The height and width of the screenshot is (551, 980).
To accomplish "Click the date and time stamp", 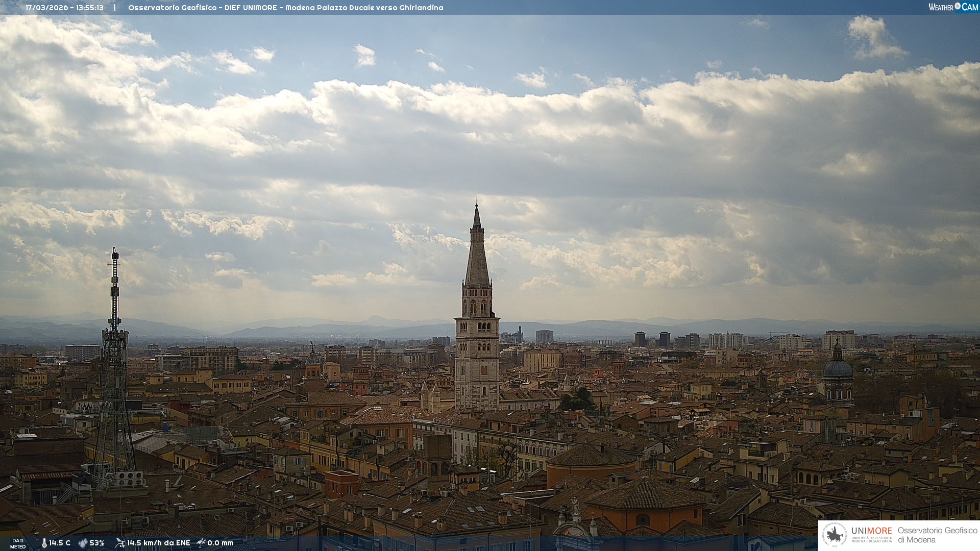I will pyautogui.click(x=65, y=8).
